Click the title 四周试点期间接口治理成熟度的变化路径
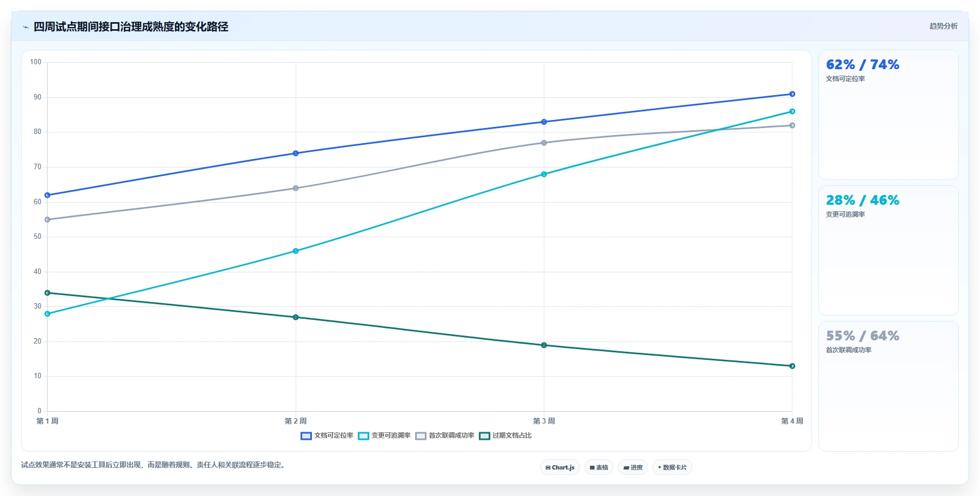980x496 pixels. [131, 27]
